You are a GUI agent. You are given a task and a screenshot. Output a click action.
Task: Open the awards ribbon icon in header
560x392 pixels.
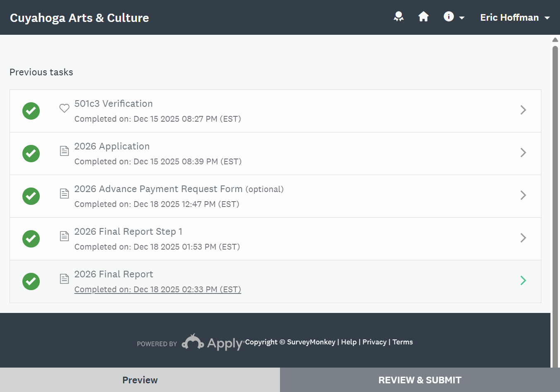[x=398, y=17]
